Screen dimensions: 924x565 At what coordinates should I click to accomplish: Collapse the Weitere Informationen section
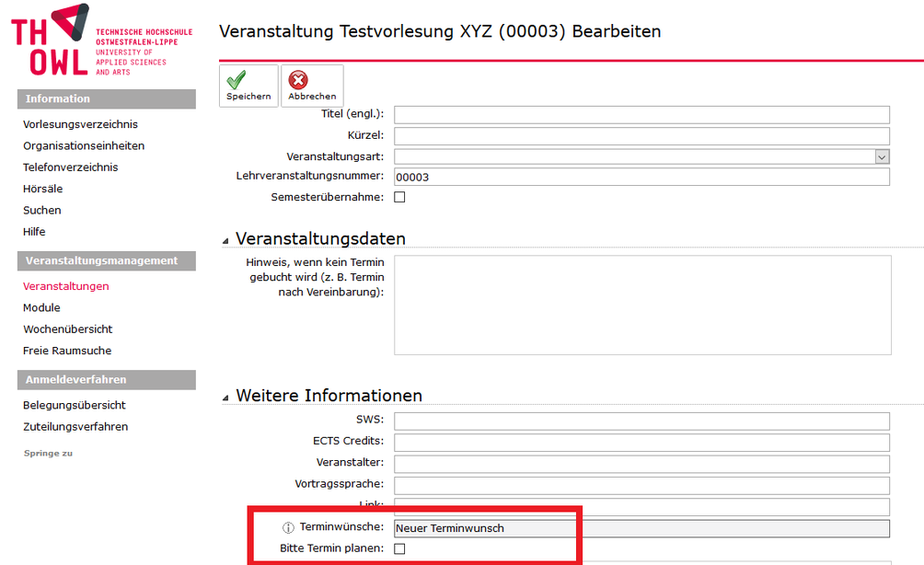coord(226,398)
